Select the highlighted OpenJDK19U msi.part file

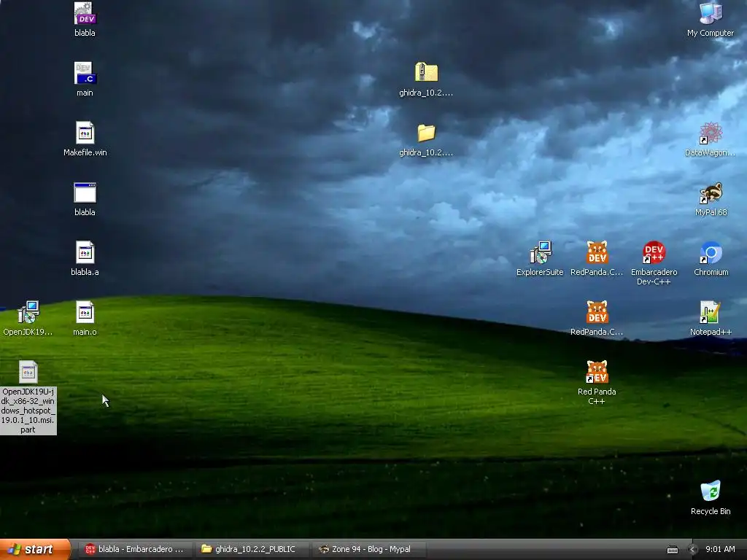(28, 372)
